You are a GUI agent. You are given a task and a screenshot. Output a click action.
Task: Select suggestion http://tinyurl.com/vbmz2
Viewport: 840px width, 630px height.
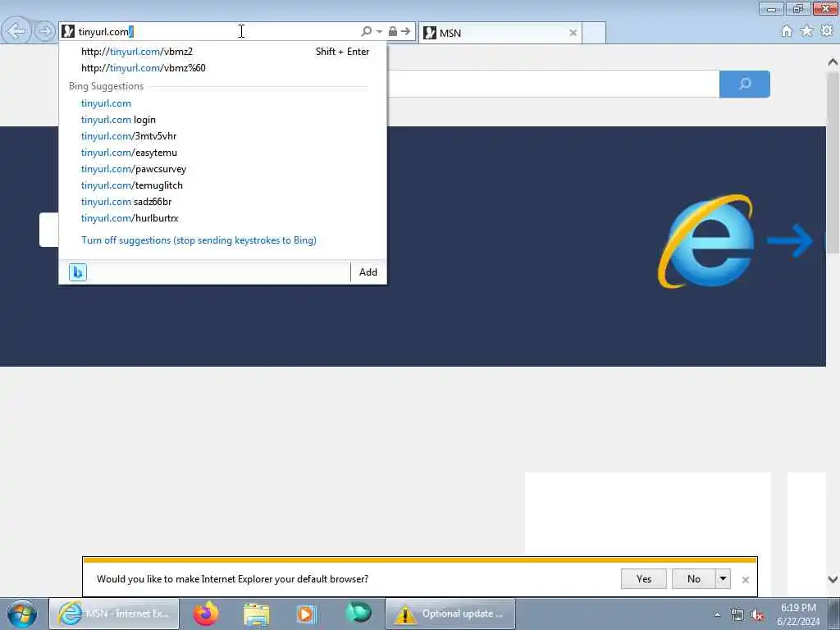click(x=223, y=52)
